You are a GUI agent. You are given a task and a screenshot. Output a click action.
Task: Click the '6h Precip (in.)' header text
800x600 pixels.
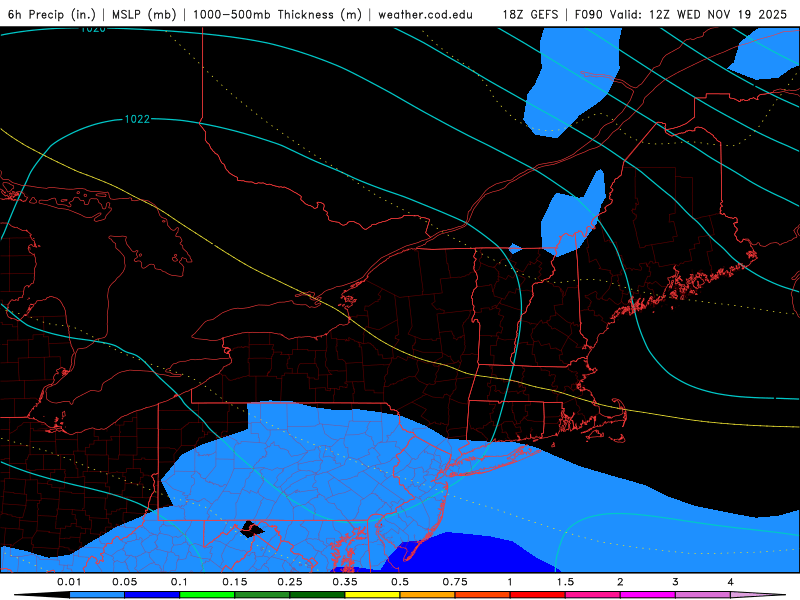pos(52,14)
